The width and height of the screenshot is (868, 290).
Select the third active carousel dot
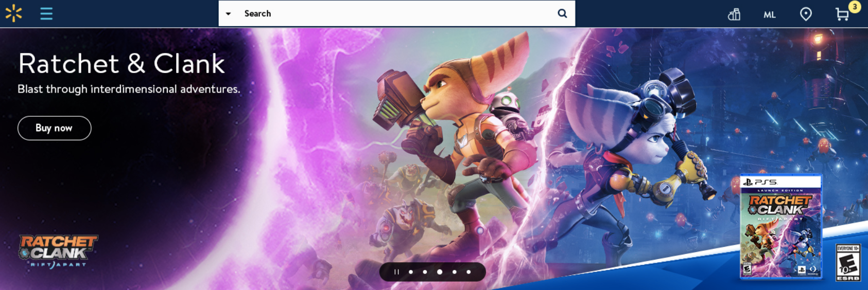coord(440,272)
